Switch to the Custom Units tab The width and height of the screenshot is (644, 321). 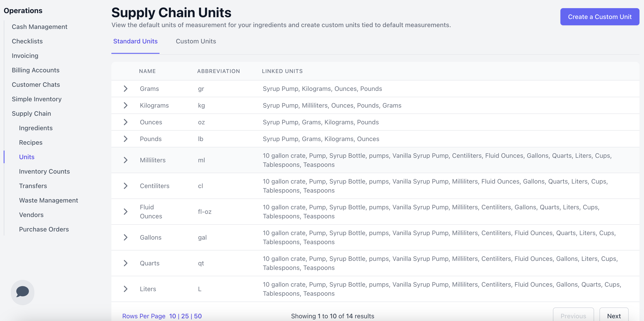[x=196, y=41]
